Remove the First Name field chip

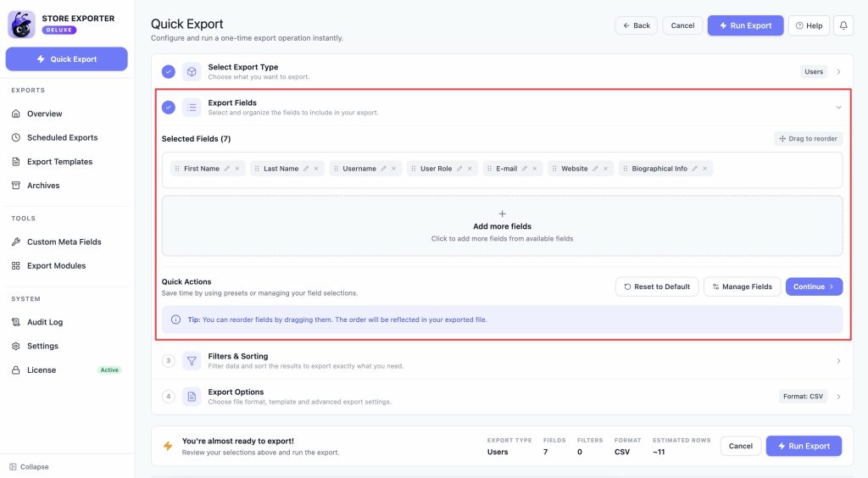[x=237, y=169]
